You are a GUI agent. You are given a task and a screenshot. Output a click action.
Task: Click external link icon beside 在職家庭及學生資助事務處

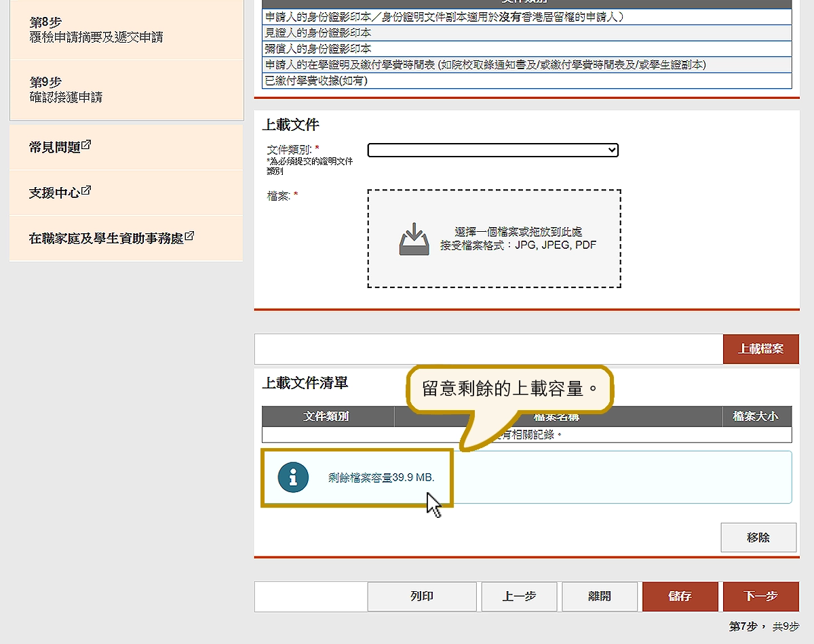pos(189,237)
